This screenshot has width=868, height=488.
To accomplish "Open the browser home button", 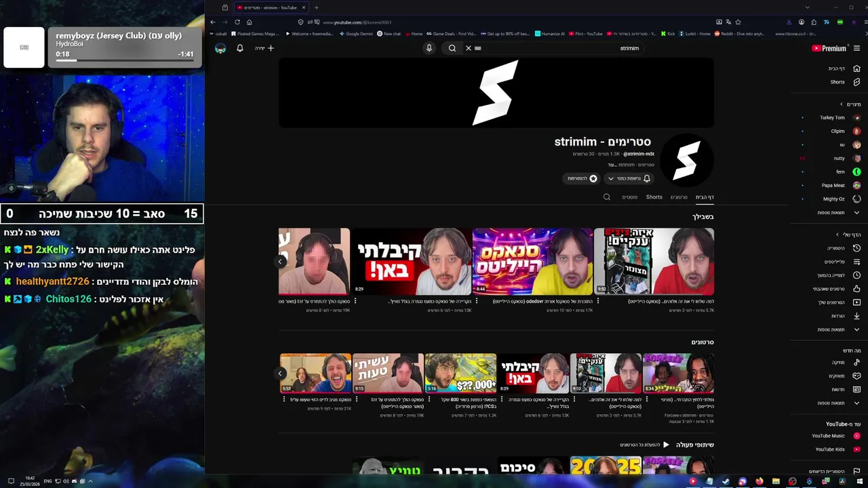I will coord(249,22).
